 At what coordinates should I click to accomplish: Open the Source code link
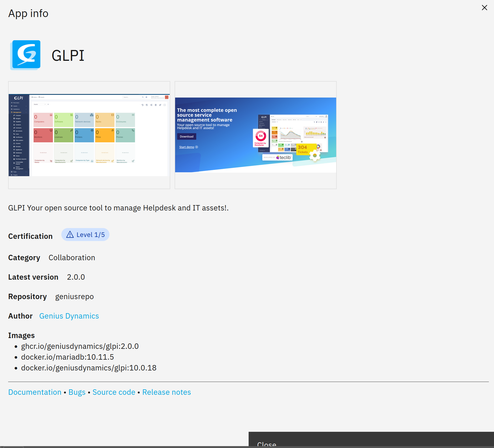[114, 392]
